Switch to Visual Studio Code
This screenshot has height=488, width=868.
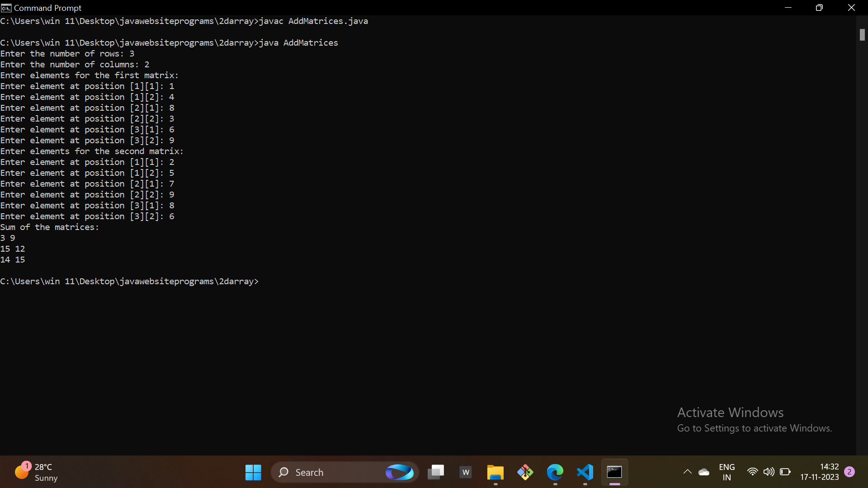(x=585, y=472)
